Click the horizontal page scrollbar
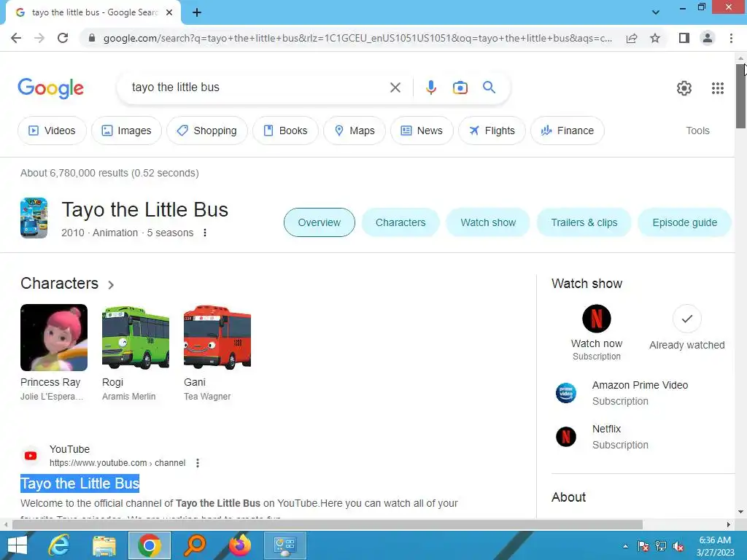Viewport: 747px width, 560px height. (328, 524)
